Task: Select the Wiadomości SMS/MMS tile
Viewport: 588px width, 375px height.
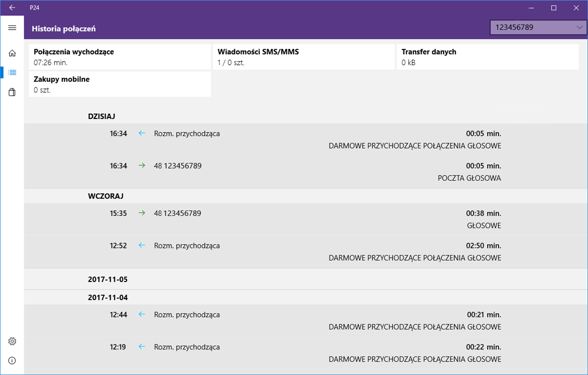Action: (304, 57)
